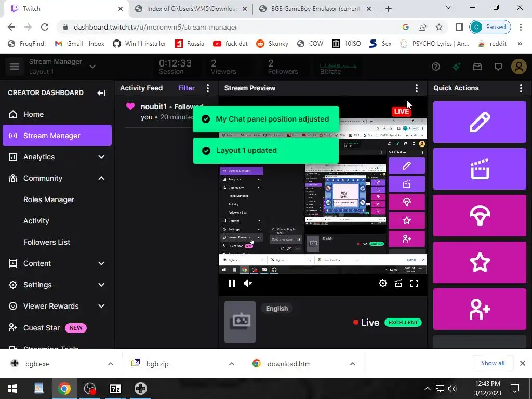The width and height of the screenshot is (532, 399).
Task: Open the Gmail - Inbox bookmark
Action: coord(79,44)
